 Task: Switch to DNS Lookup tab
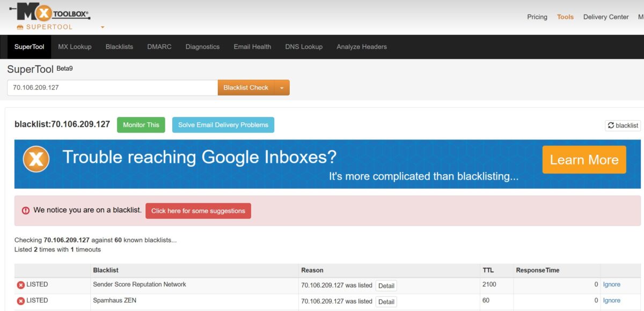pos(304,47)
